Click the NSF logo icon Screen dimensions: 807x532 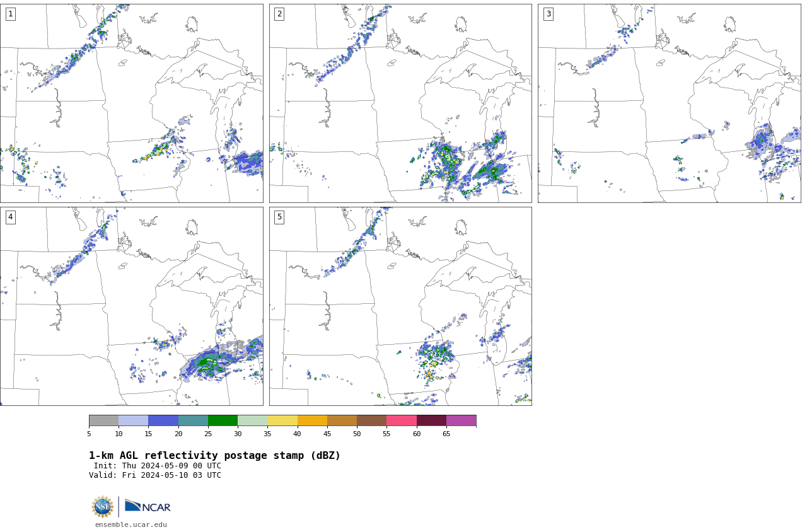pyautogui.click(x=103, y=507)
